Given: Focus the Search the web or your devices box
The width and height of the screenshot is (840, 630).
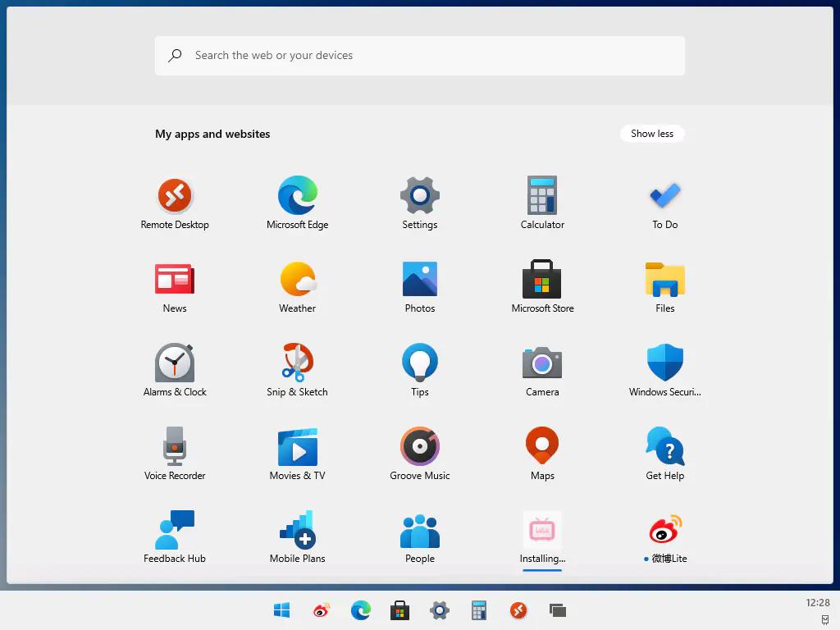Looking at the screenshot, I should (420, 56).
